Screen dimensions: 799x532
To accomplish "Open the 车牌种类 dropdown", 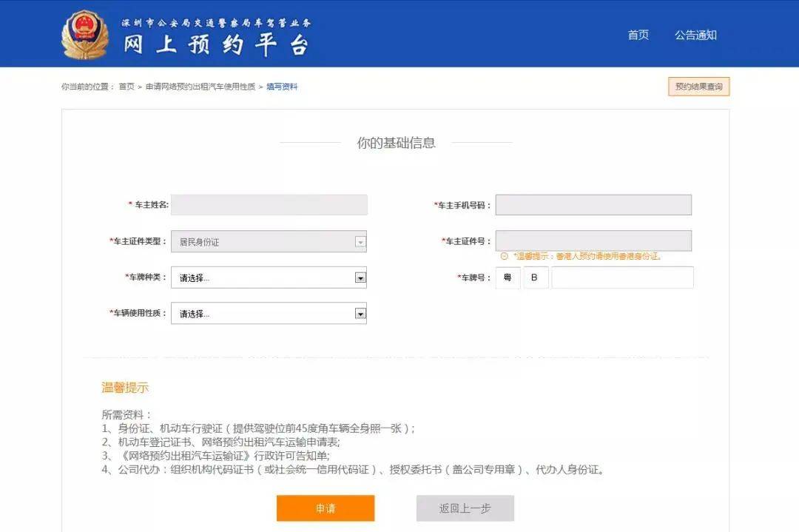I will (269, 277).
